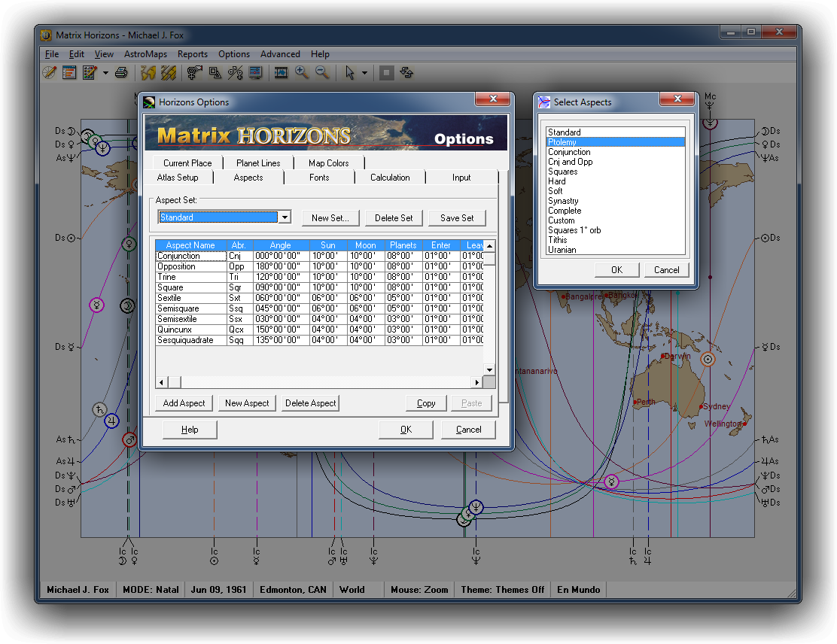Click the Add Aspect button

click(184, 402)
